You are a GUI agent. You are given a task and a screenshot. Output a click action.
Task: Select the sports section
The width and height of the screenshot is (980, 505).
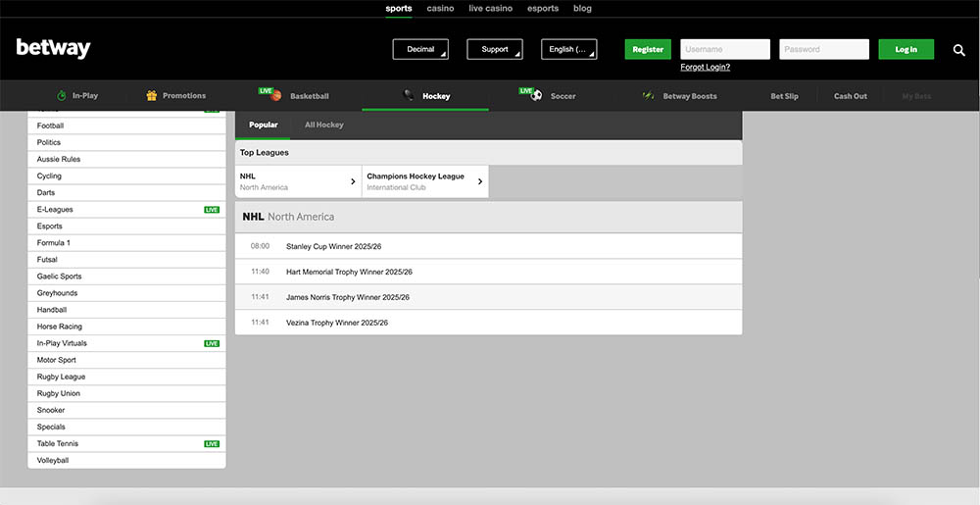[399, 8]
